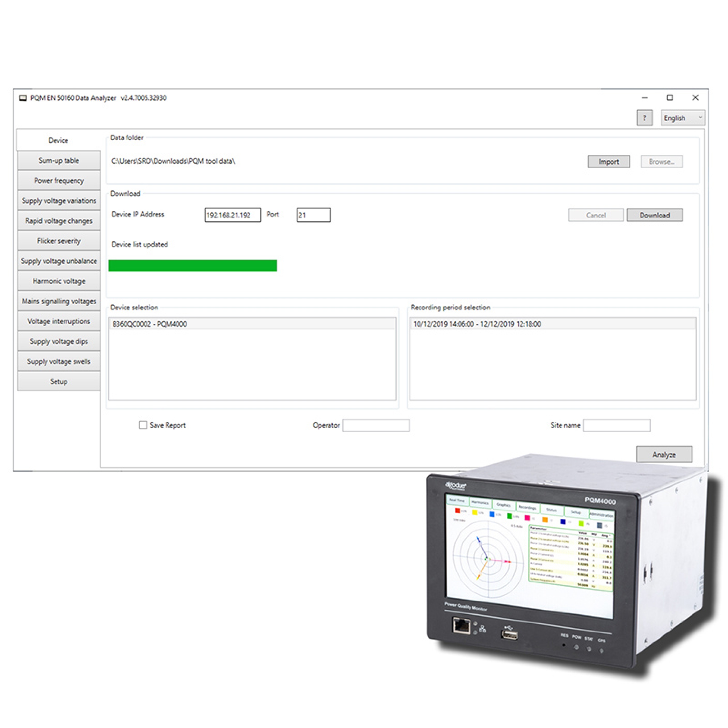Click the Help "?" icon

[645, 118]
